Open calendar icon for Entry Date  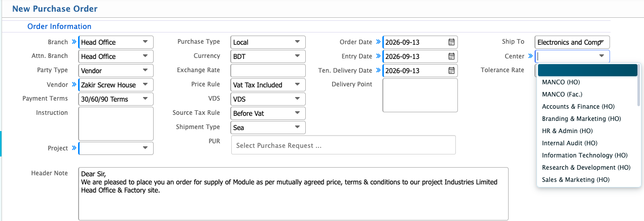pos(451,56)
